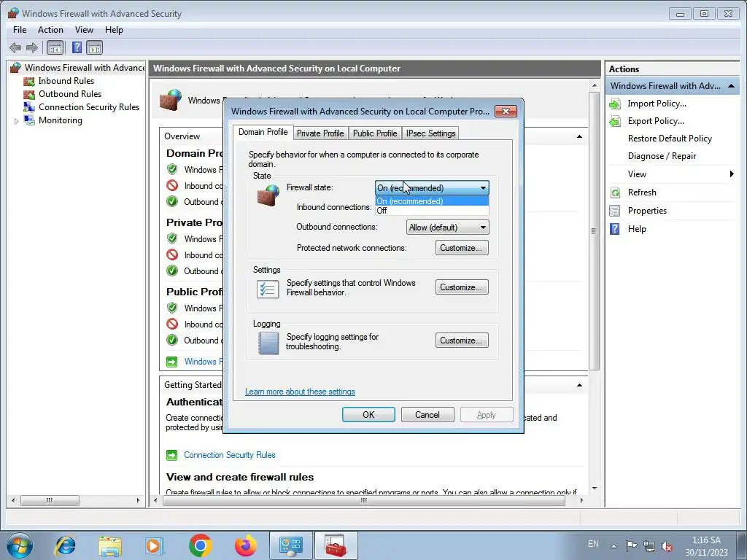
Task: Click the blue Help toolbar icon
Action: tap(77, 47)
